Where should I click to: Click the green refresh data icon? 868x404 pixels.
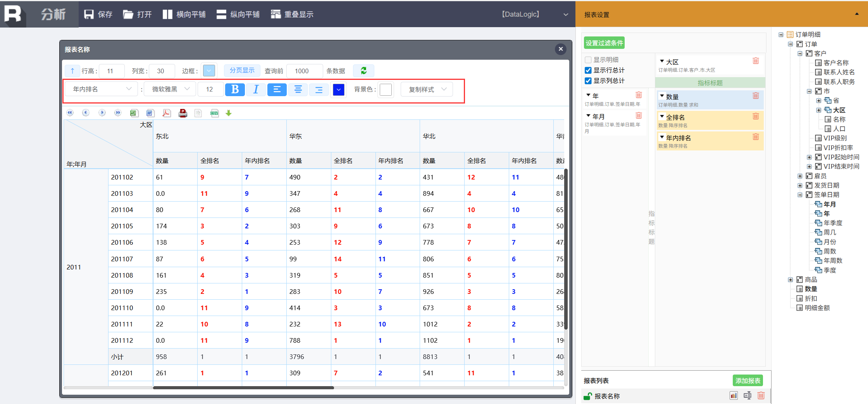point(363,71)
